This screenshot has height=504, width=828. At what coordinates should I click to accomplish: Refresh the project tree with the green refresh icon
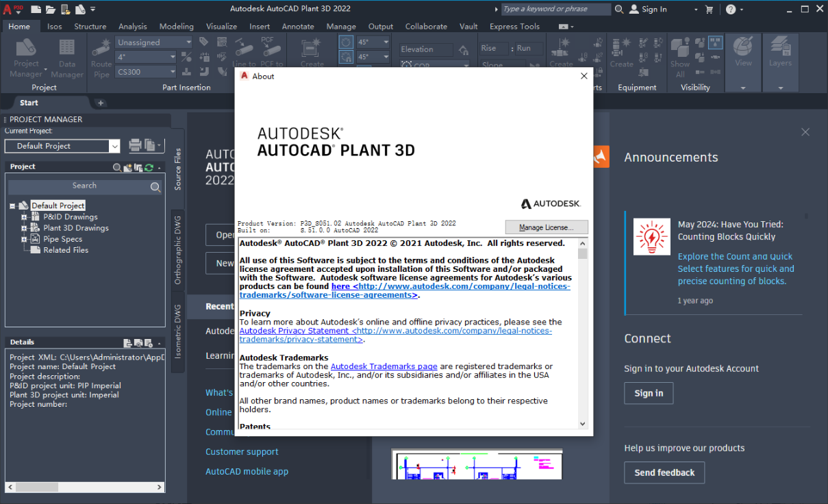click(149, 167)
